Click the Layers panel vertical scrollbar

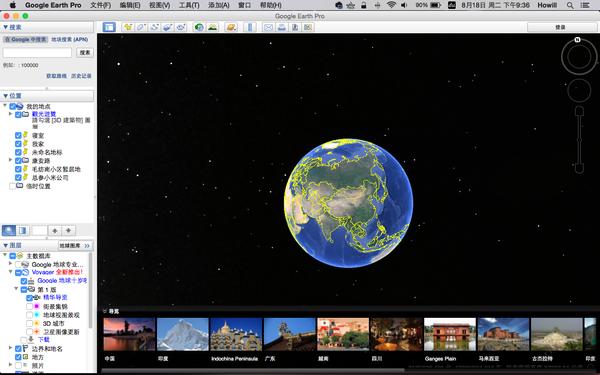point(91,290)
